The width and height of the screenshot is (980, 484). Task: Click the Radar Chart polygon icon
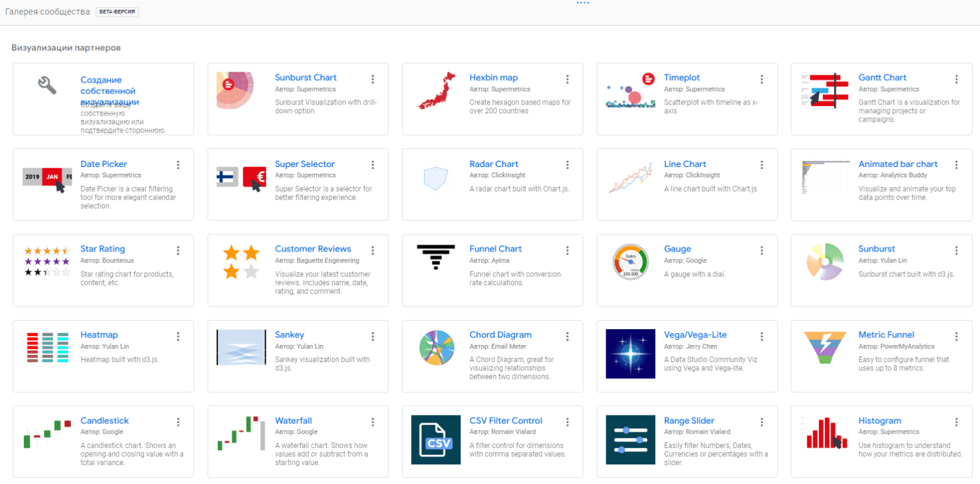coord(435,178)
